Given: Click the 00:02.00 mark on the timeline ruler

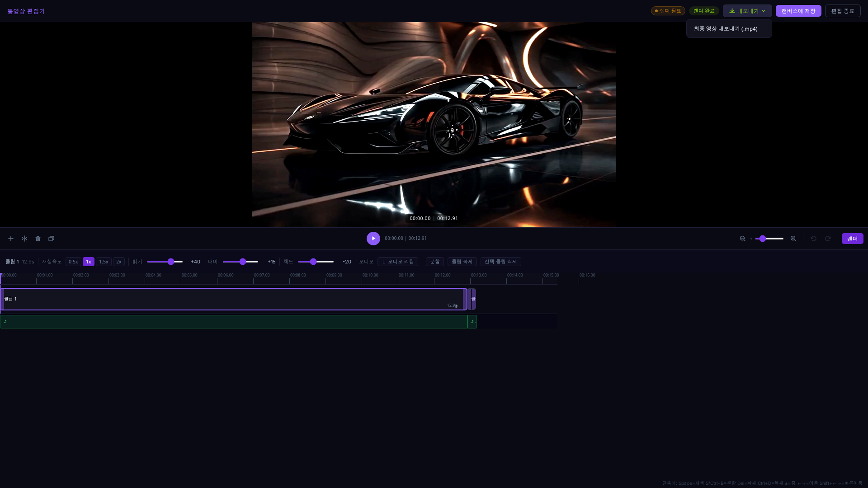Looking at the screenshot, I should tap(81, 275).
